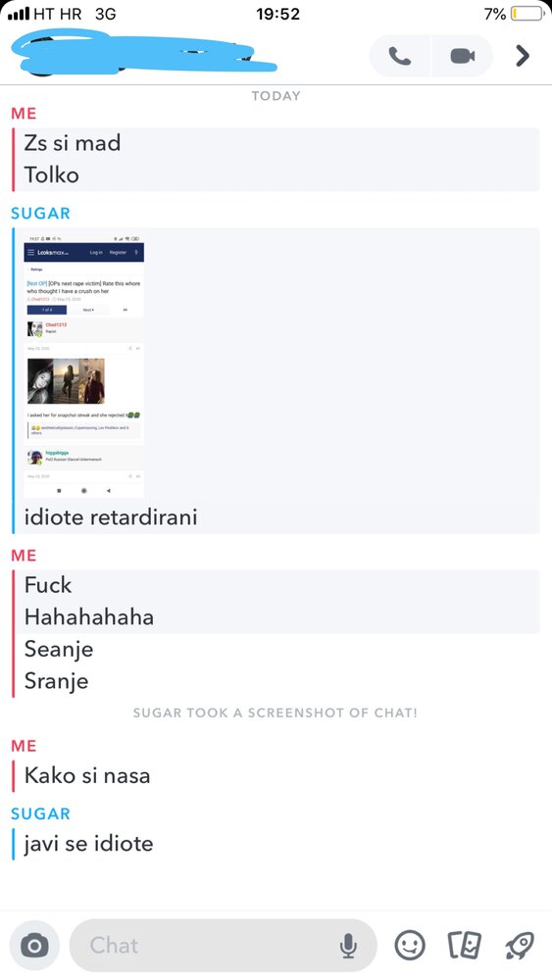Open the memories cards icon
This screenshot has height=980, width=552.
(465, 945)
